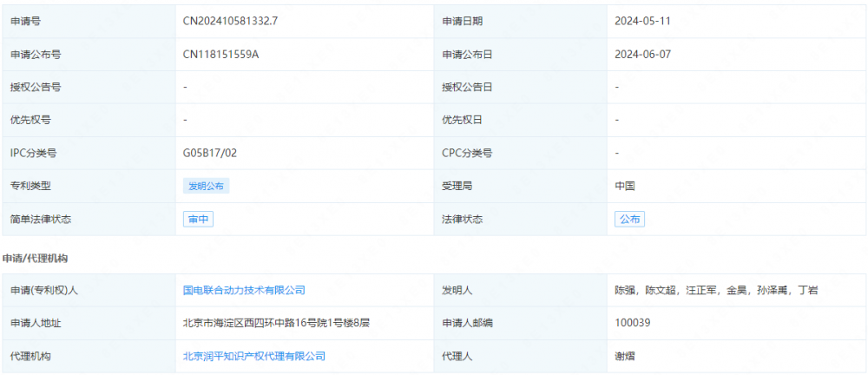Select publication date 2024-06-07
868x375 pixels.
click(643, 55)
